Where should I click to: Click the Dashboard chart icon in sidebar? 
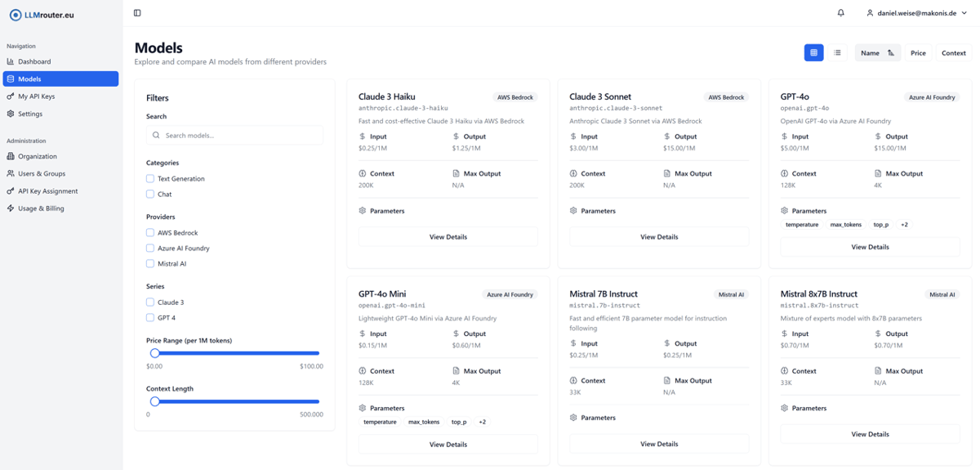11,61
